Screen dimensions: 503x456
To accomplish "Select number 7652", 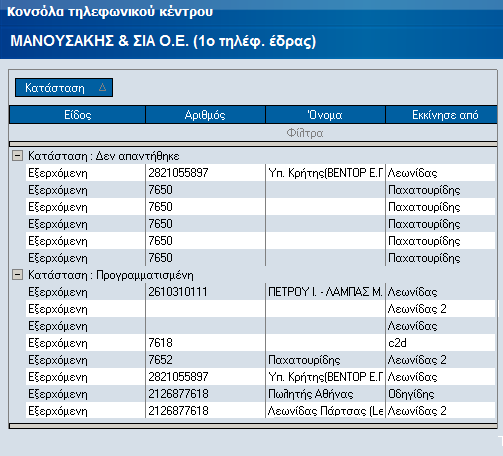I will 205,360.
